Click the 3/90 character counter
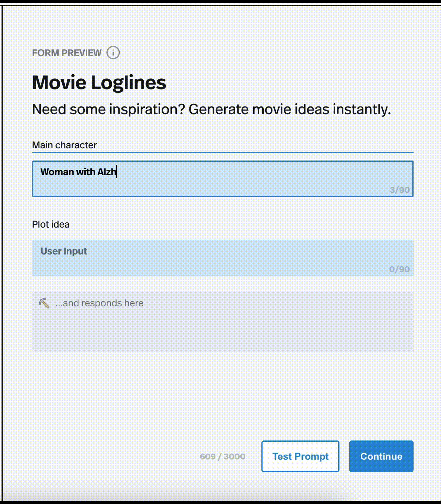Viewport: 441px width, 504px height. [x=399, y=190]
